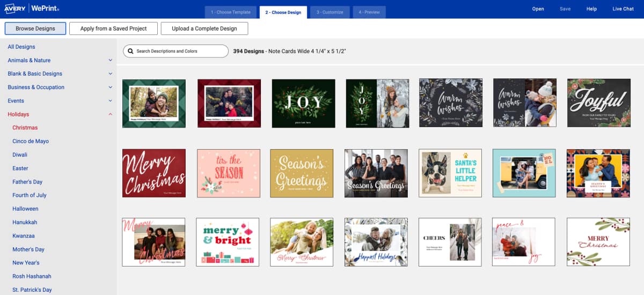
Task: Choose the Joyful chalkboard design
Action: [599, 102]
